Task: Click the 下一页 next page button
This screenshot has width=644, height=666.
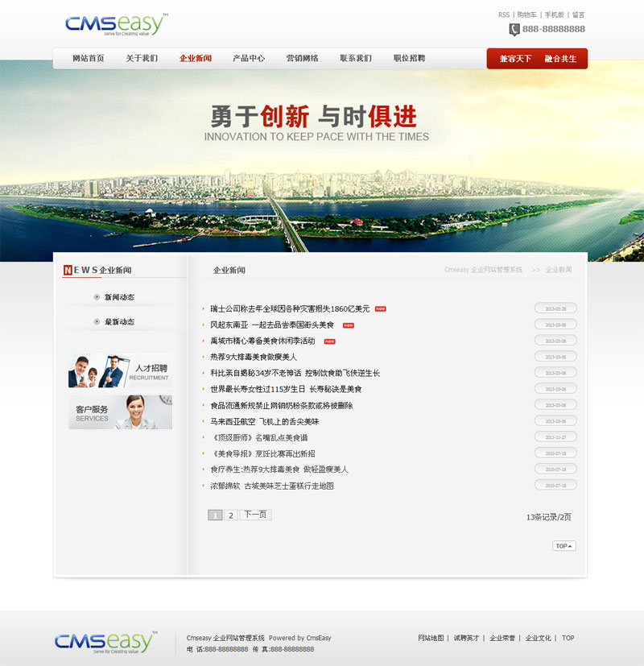Action: click(x=255, y=515)
